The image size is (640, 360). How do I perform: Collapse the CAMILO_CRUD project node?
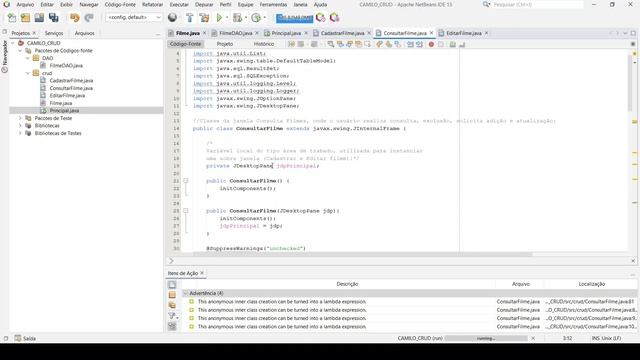(13, 43)
